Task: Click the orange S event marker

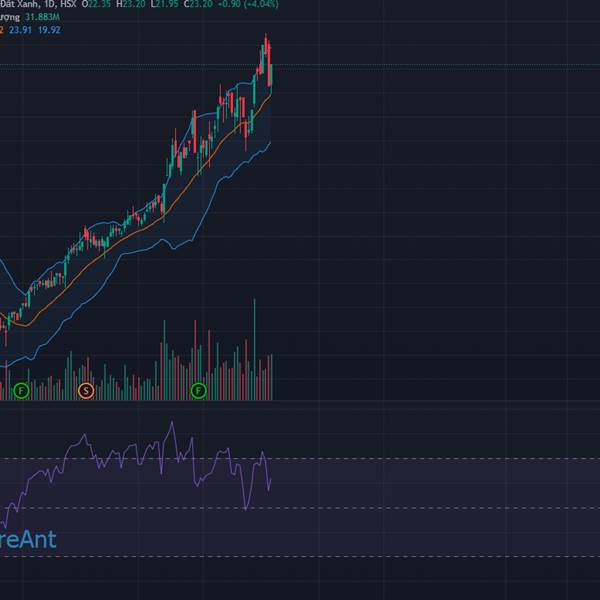Action: 86,391
